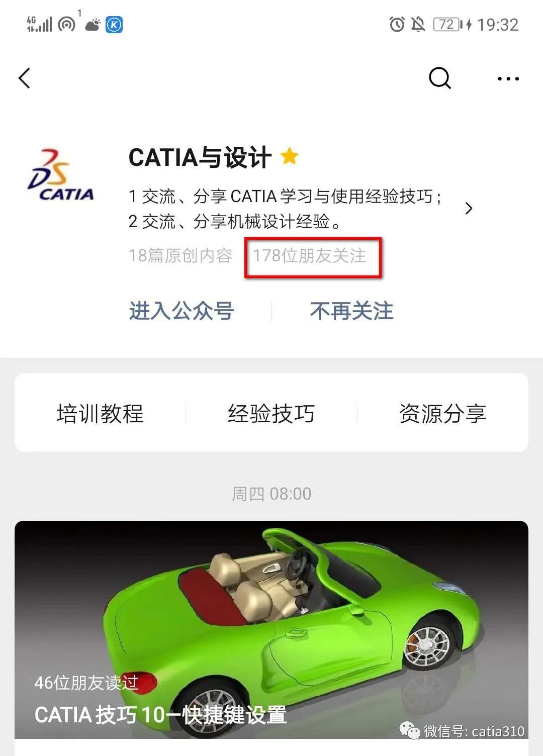
Task: Open the 经验技巧 menu
Action: [271, 413]
